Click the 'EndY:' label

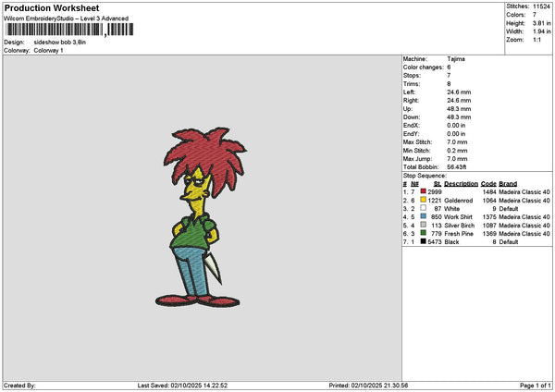tap(411, 134)
